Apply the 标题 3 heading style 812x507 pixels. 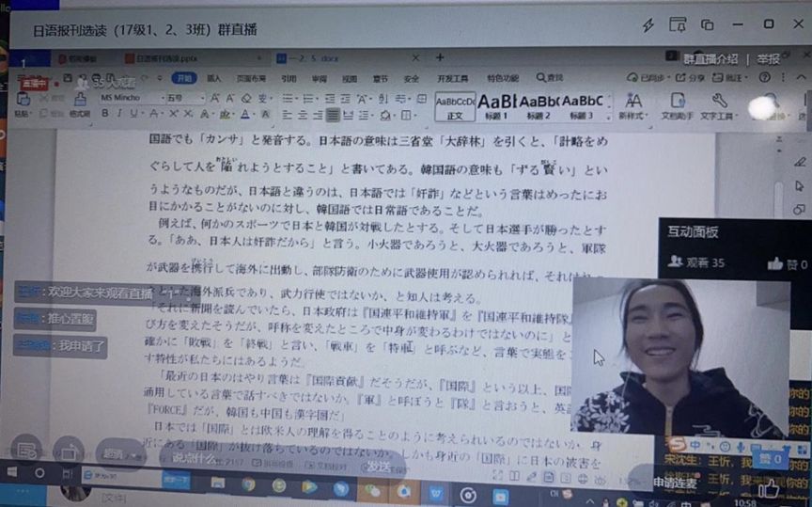coord(582,107)
